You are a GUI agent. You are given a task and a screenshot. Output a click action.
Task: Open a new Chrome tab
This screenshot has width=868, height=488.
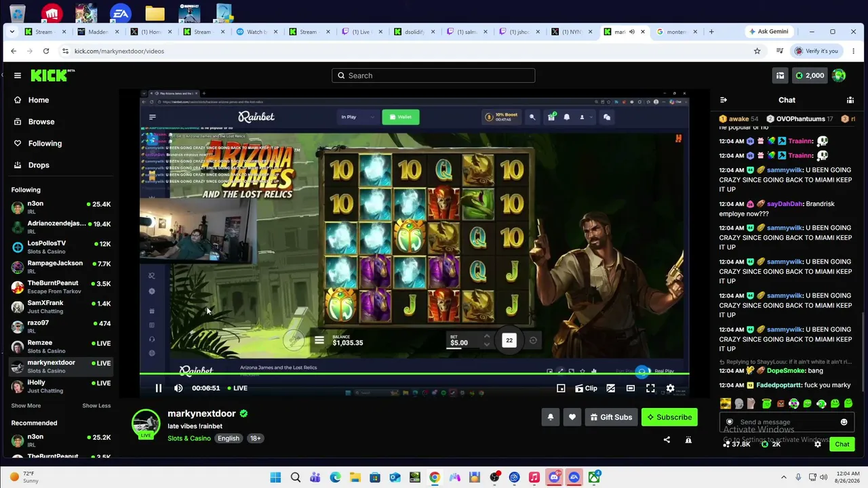(x=711, y=32)
